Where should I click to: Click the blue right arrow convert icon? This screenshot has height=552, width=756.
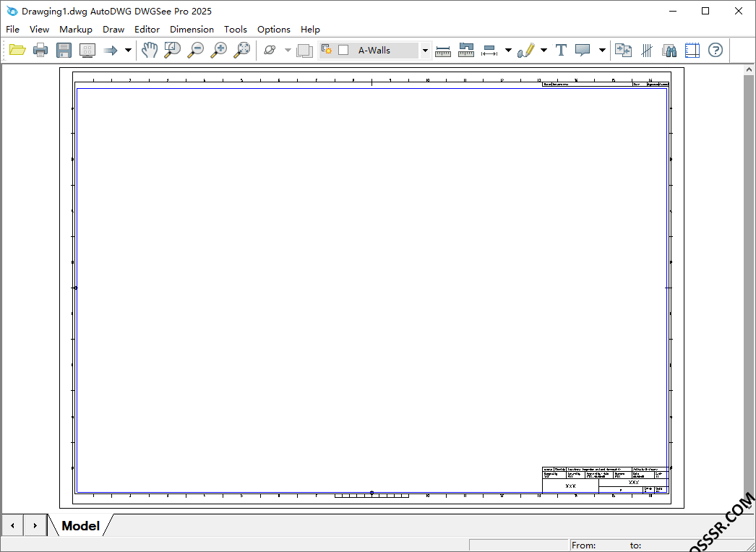pos(111,50)
